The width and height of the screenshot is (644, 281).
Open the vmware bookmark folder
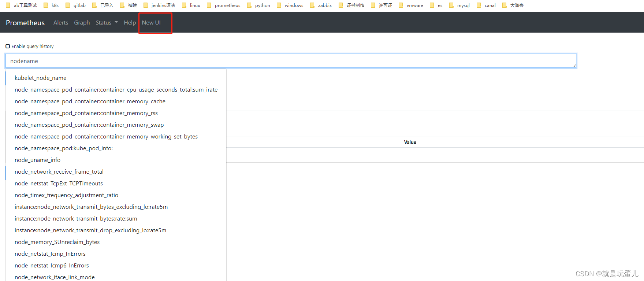click(x=411, y=5)
